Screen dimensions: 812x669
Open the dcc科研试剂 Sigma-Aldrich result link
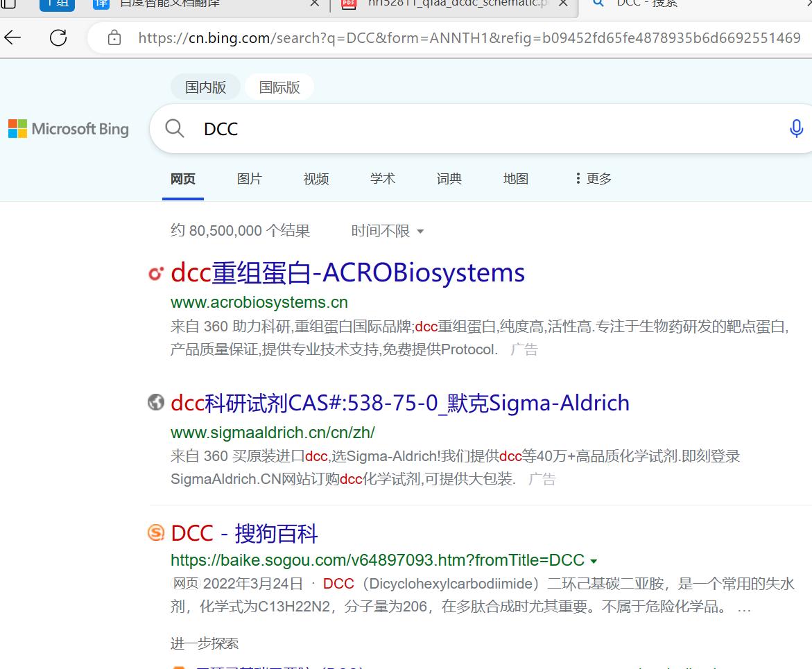(400, 403)
